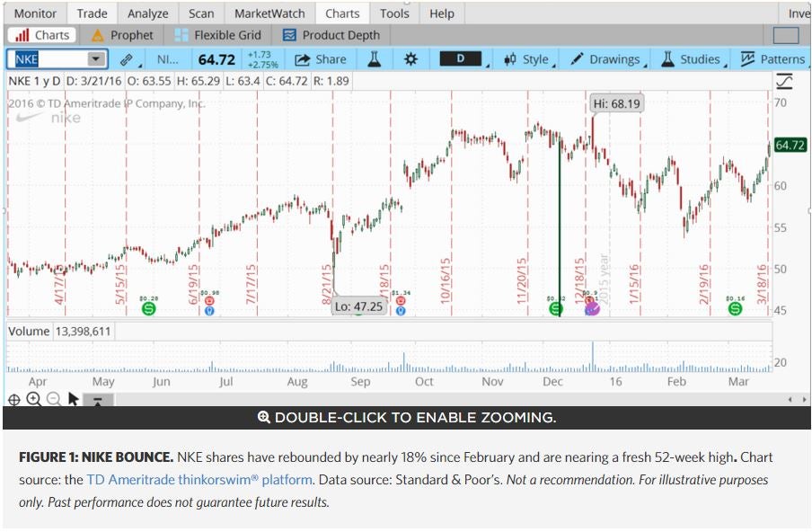
Task: Click the zoom out magnifier icon
Action: (53, 399)
